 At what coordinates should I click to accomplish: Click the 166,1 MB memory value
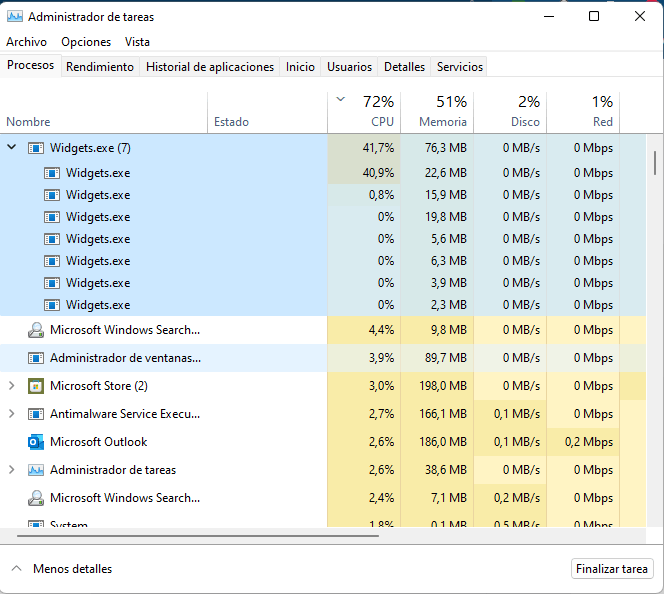(x=443, y=414)
